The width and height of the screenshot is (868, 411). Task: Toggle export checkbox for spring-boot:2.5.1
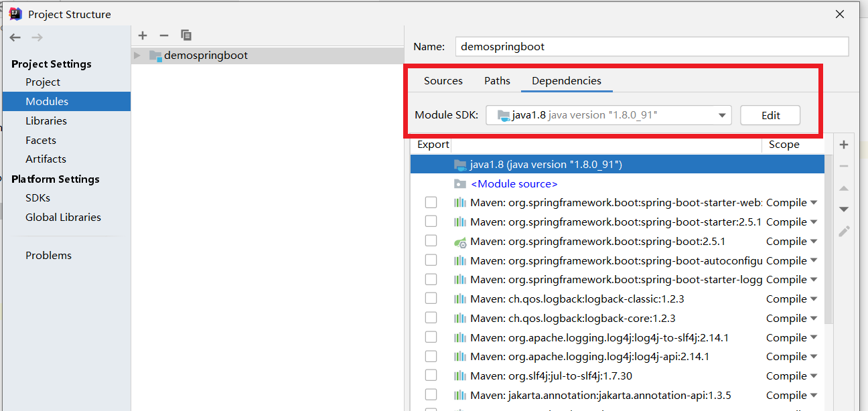click(431, 241)
